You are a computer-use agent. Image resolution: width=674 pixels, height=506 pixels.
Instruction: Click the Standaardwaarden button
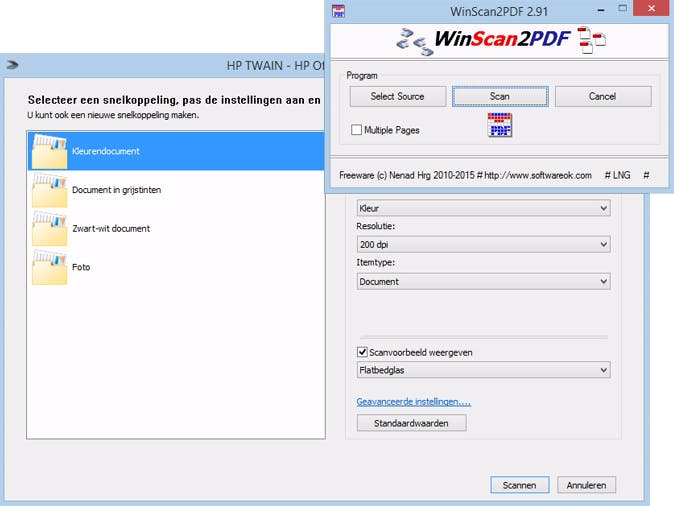pos(411,423)
